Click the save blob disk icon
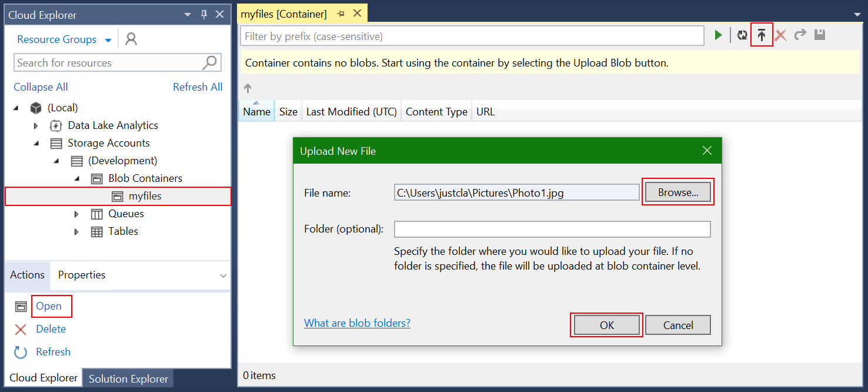Screen dimensions: 868x392 click(819, 35)
